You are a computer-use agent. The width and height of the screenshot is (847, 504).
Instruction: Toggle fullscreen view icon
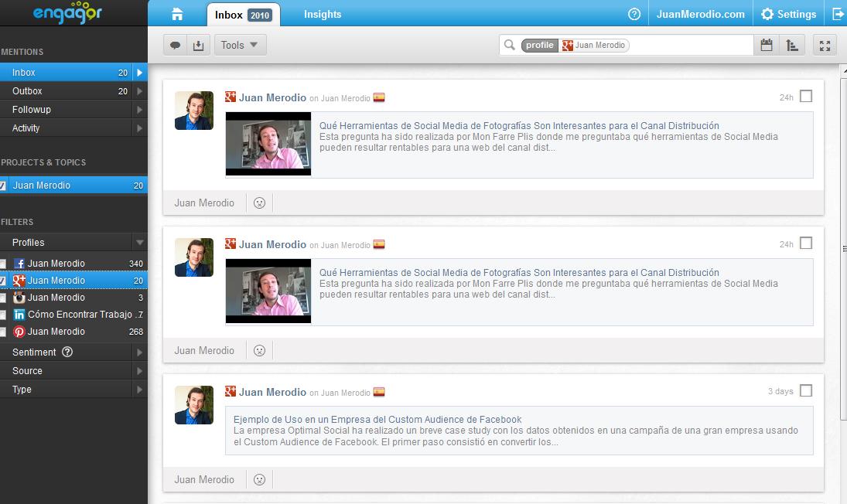click(x=825, y=46)
